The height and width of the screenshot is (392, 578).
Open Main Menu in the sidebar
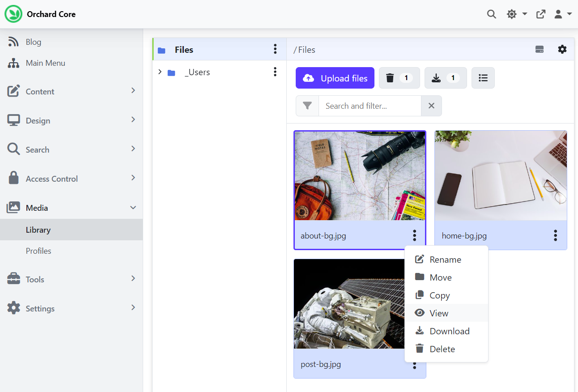(72, 63)
